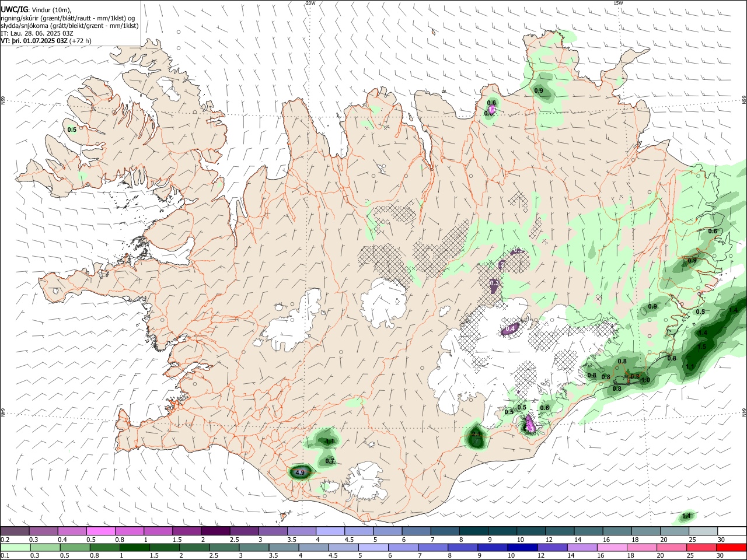Select the 0.4 value on the purple snow patch
Image resolution: width=747 pixels, height=560 pixels.
pos(510,329)
